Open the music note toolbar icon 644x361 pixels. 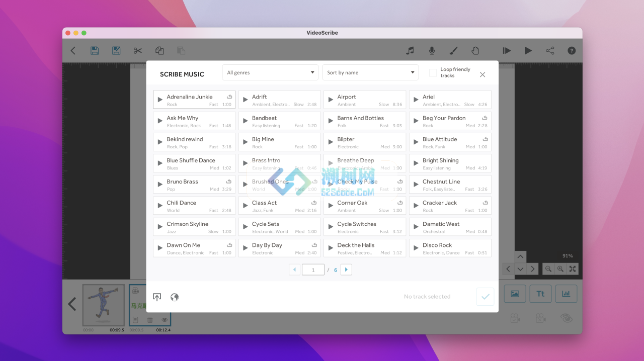[410, 50]
